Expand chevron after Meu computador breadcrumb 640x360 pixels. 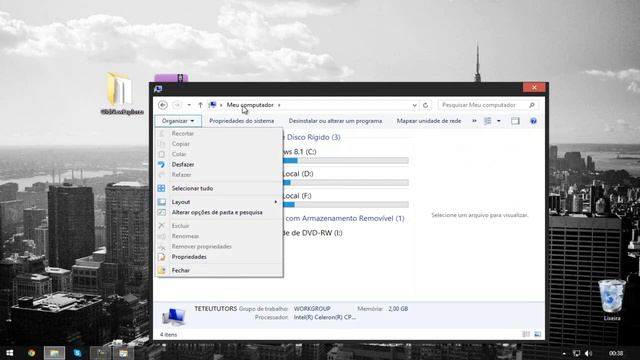[279, 105]
